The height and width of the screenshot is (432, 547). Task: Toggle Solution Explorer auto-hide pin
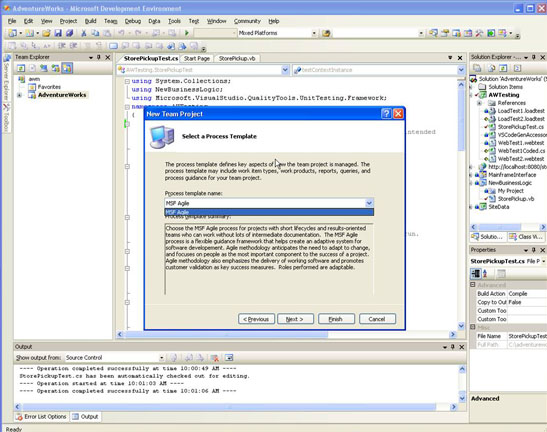(x=534, y=57)
